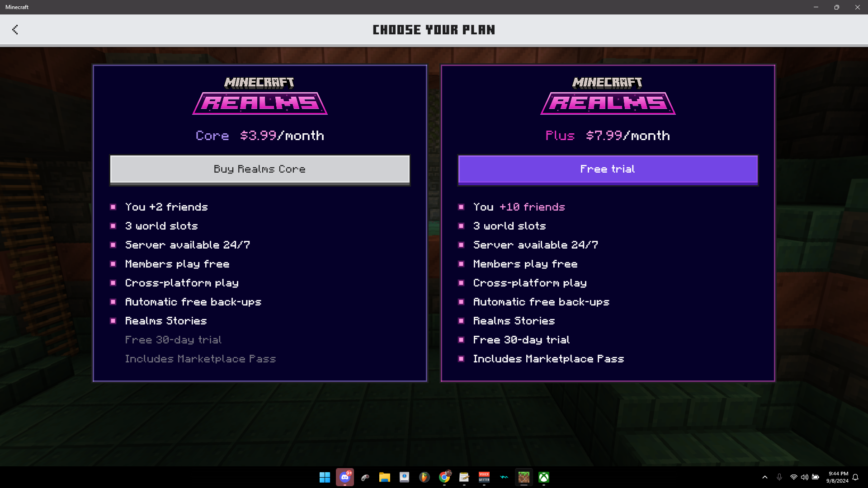Open the Windows Start menu
868x488 pixels.
click(x=325, y=477)
